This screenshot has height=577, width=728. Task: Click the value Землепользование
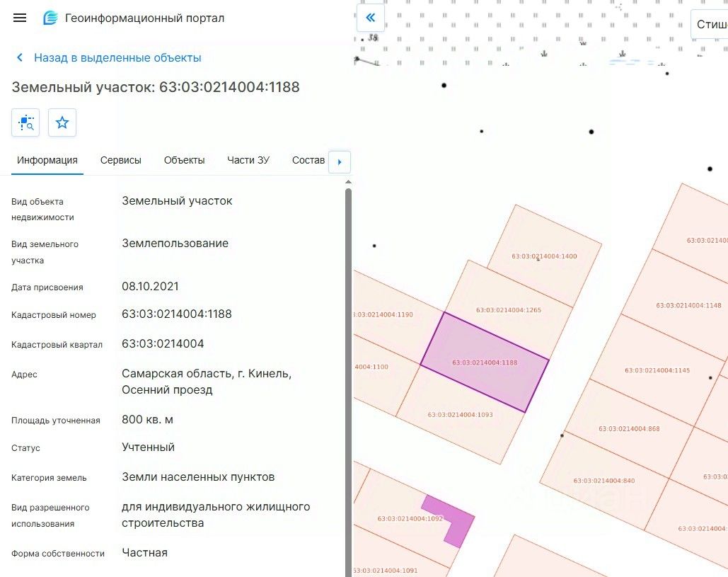pos(175,244)
